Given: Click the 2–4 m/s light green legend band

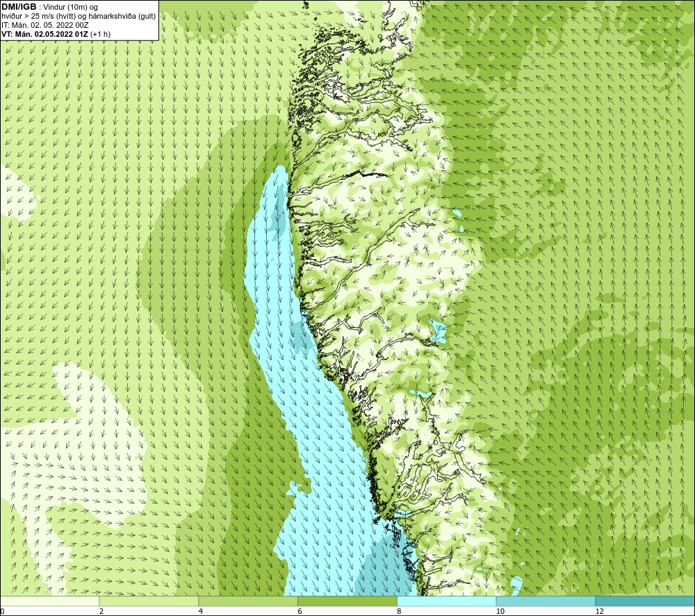Looking at the screenshot, I should pyautogui.click(x=149, y=601).
